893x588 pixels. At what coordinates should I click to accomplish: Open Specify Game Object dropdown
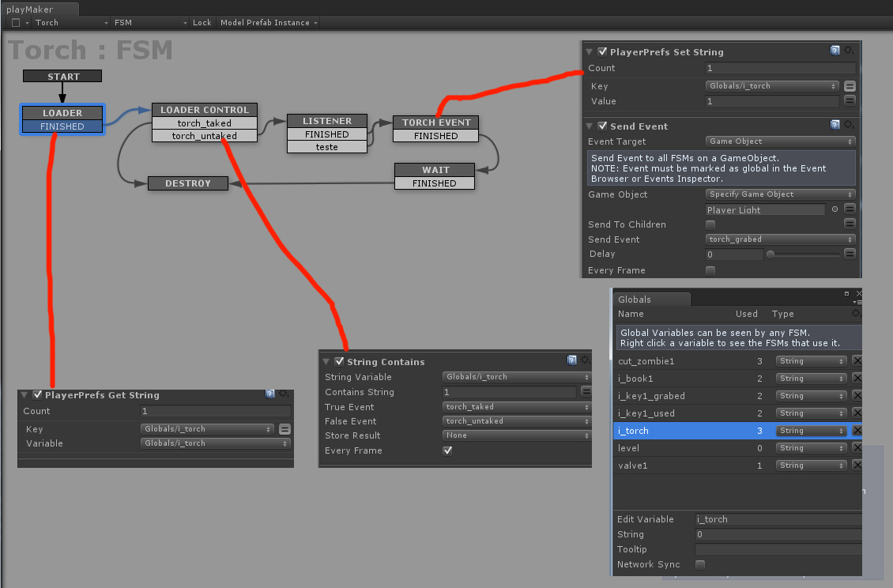780,194
